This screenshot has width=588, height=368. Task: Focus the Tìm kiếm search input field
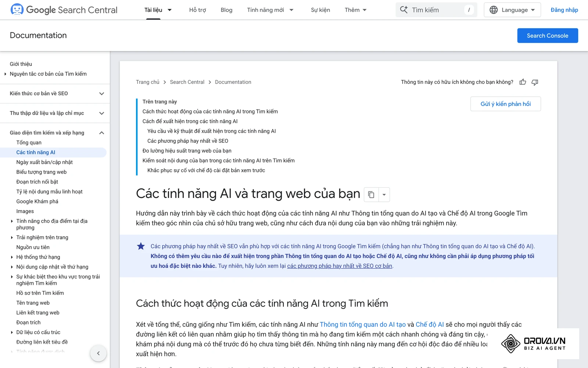coord(436,10)
